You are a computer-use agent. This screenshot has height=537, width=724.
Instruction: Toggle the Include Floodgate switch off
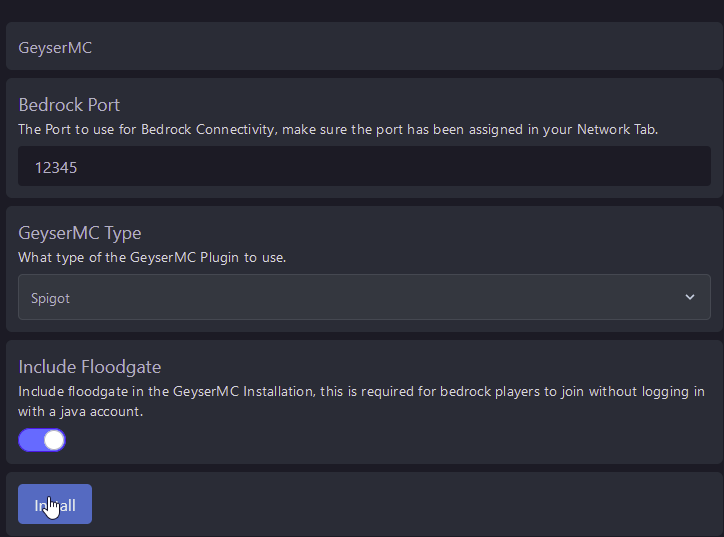[x=42, y=440]
